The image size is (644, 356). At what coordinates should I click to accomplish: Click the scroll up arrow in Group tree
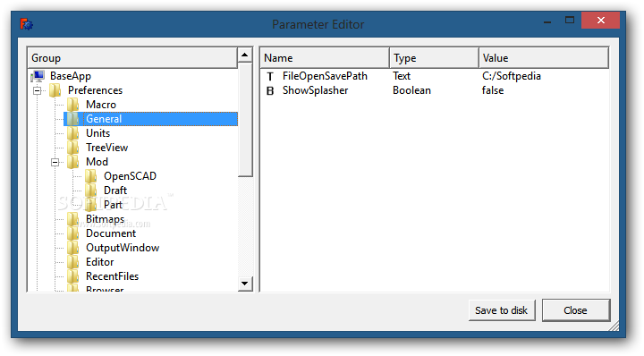(x=245, y=55)
